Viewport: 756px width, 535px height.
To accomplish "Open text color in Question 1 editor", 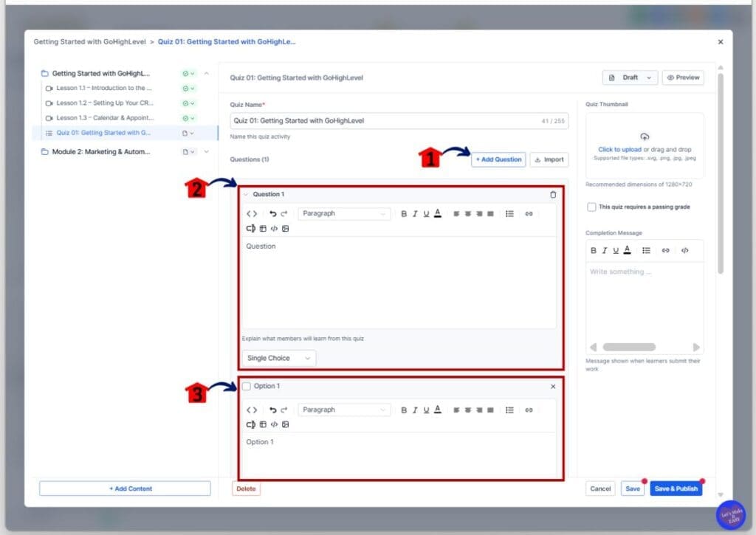I will coord(437,213).
